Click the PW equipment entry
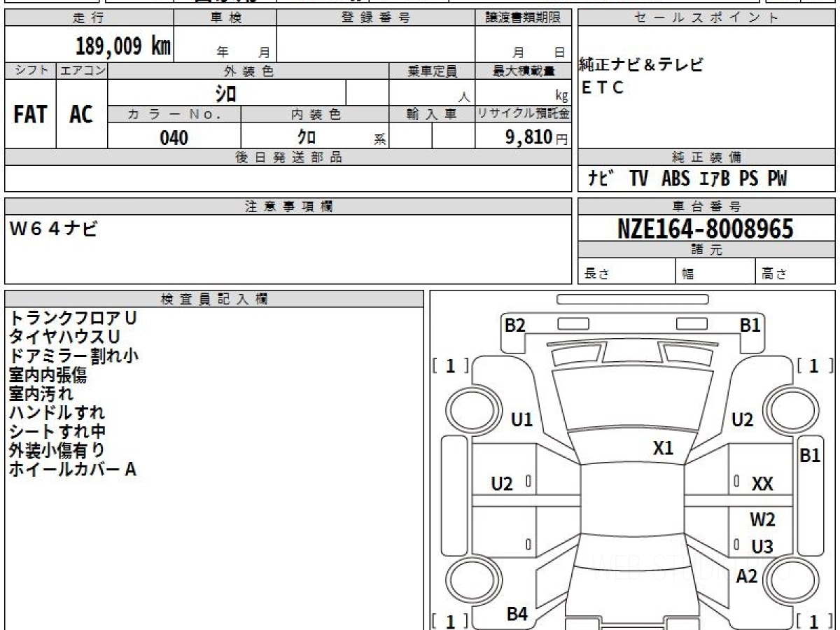Image resolution: width=840 pixels, height=630 pixels. tap(776, 179)
